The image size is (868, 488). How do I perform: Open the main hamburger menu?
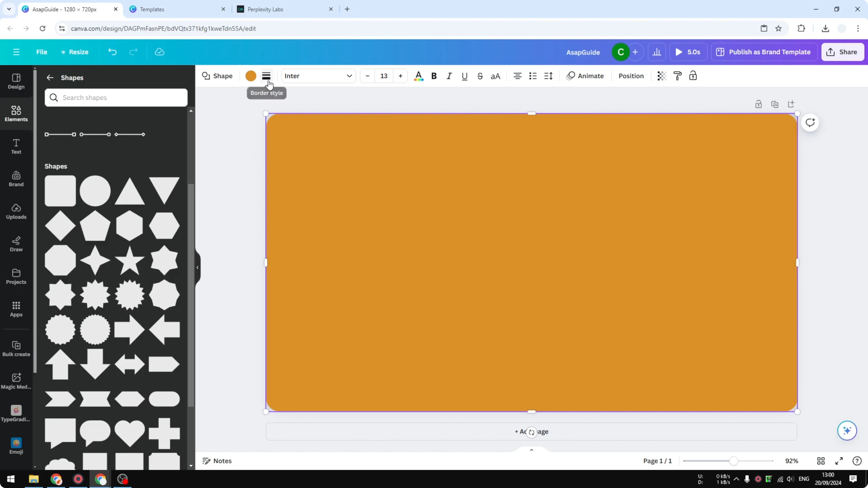[x=16, y=52]
